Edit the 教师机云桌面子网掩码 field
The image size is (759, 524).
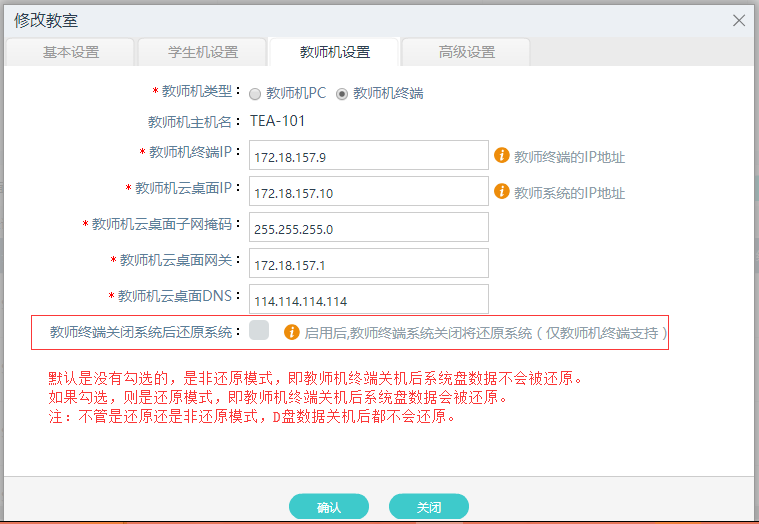368,228
